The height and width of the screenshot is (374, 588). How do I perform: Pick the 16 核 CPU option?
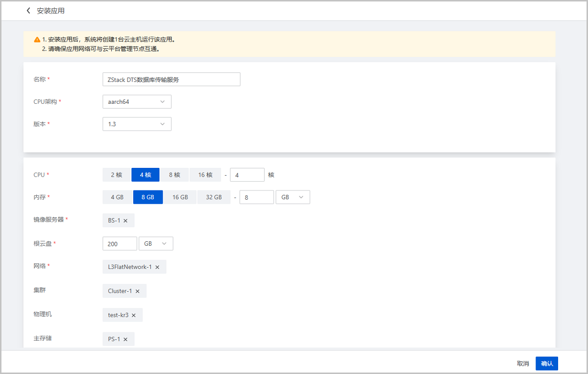[x=205, y=175]
